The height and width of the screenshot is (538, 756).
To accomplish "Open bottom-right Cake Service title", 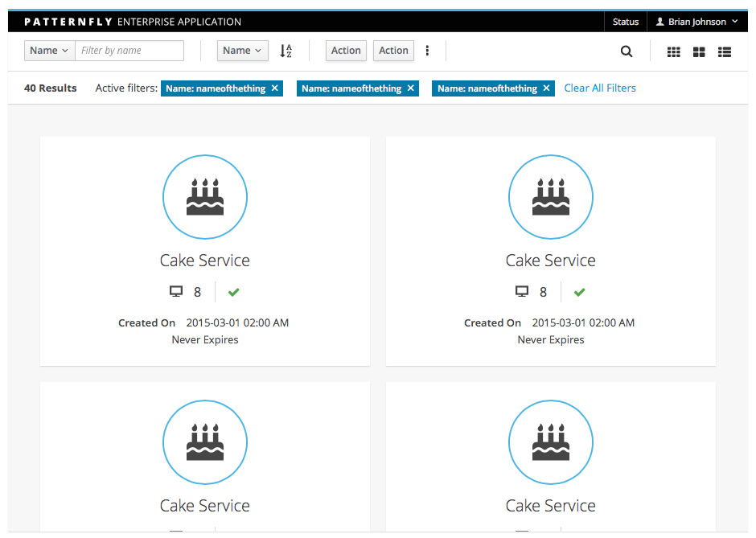I will 551,506.
